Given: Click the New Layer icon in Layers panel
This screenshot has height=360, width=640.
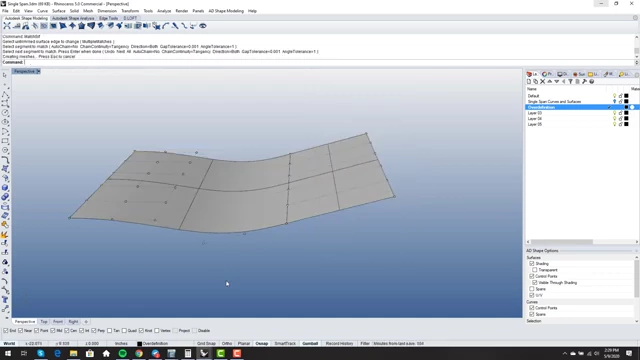Looking at the screenshot, I should click(529, 82).
